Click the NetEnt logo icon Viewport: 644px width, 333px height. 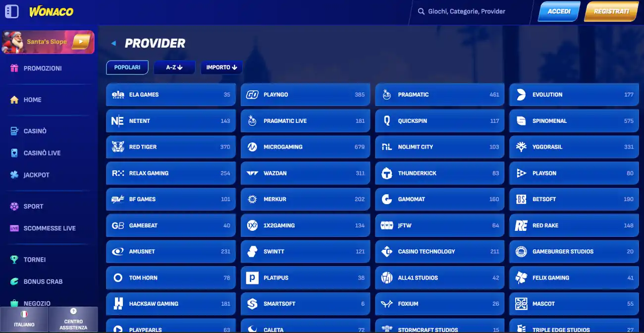(117, 121)
